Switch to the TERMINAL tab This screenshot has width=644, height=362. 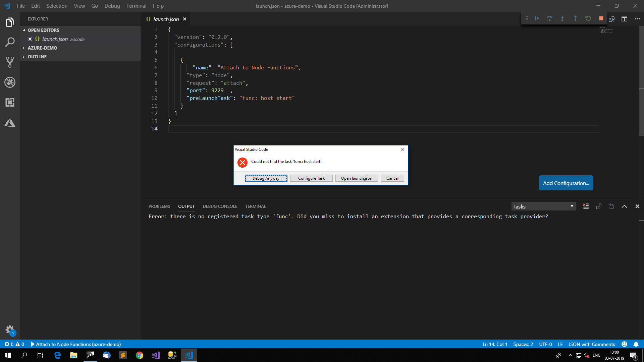[255, 206]
